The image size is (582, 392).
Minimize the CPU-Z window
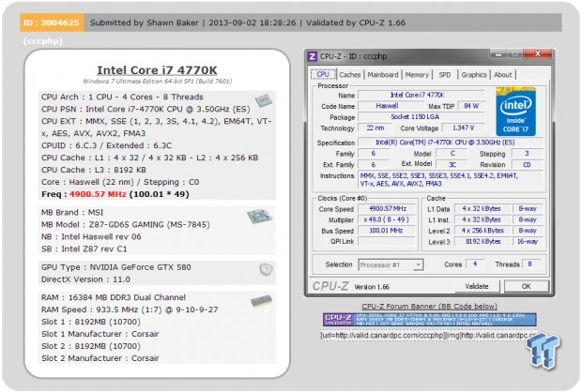click(498, 54)
